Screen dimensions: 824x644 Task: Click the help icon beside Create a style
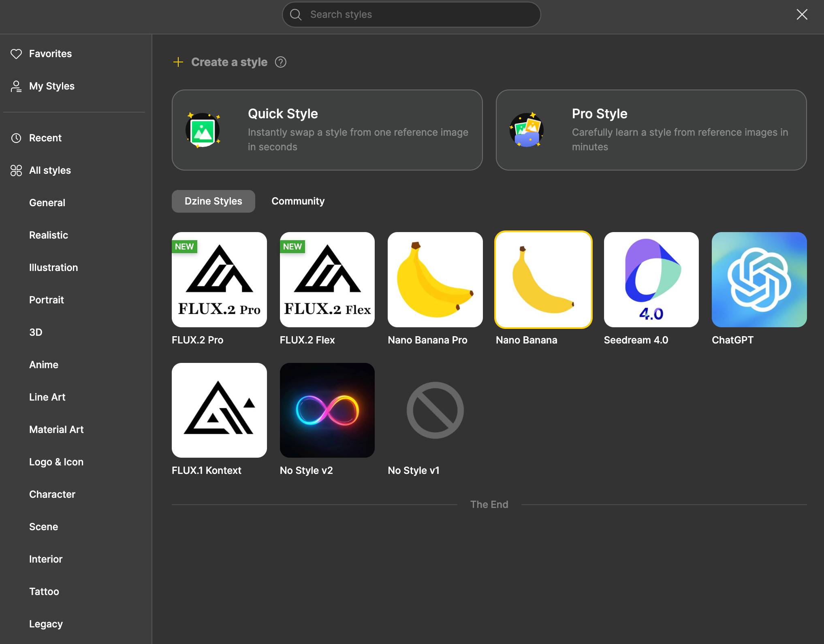tap(280, 62)
